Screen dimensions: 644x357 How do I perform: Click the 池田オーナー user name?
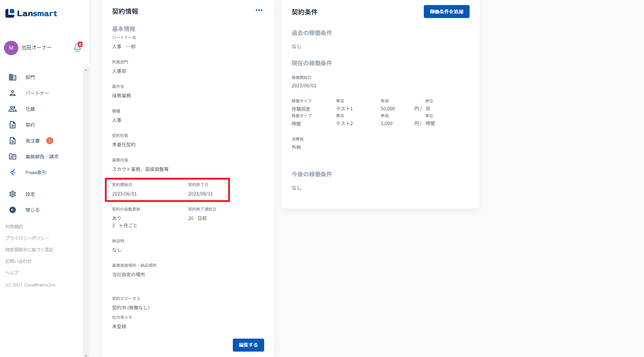pyautogui.click(x=36, y=48)
